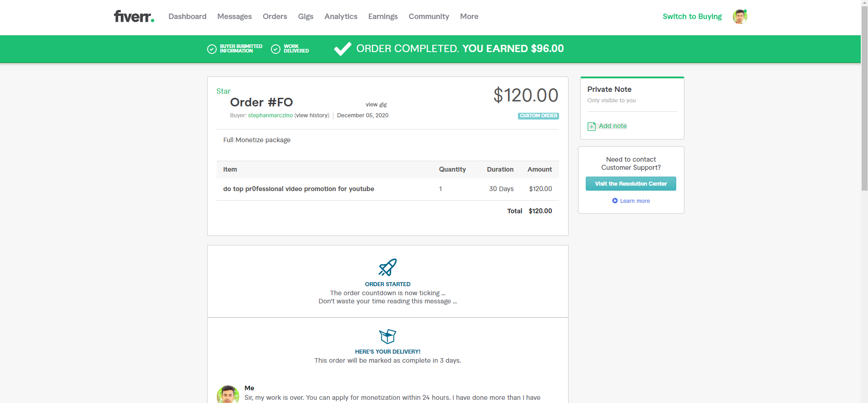This screenshot has width=868, height=403.
Task: Click the Work Delivered check icon
Action: click(275, 49)
